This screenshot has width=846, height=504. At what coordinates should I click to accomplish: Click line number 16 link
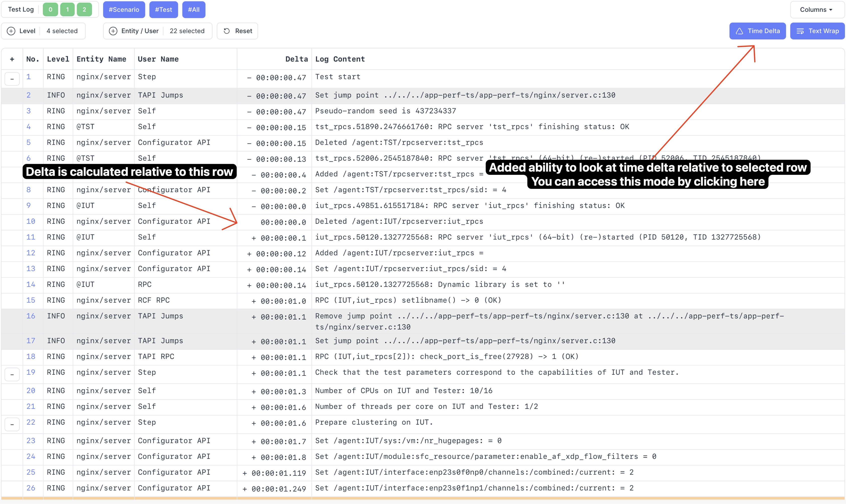pyautogui.click(x=31, y=316)
